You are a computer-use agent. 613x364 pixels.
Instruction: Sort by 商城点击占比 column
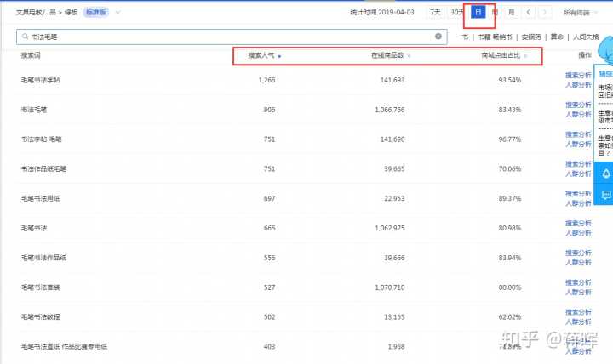525,56
